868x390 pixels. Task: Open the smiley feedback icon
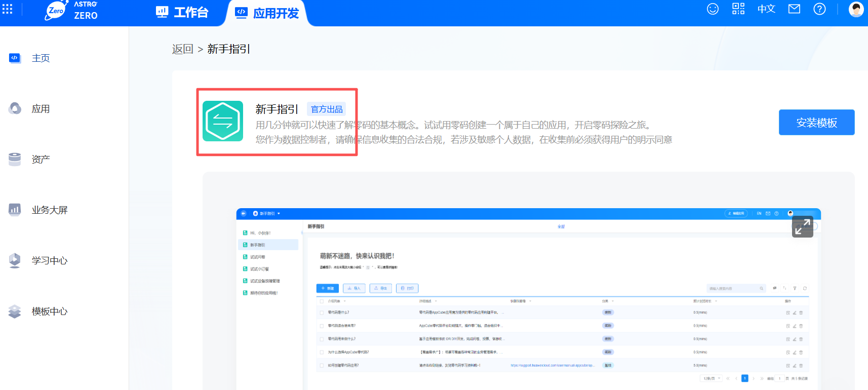(713, 9)
